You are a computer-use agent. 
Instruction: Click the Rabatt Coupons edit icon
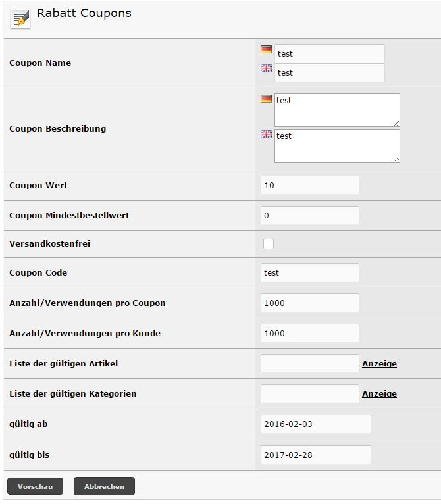pyautogui.click(x=20, y=18)
